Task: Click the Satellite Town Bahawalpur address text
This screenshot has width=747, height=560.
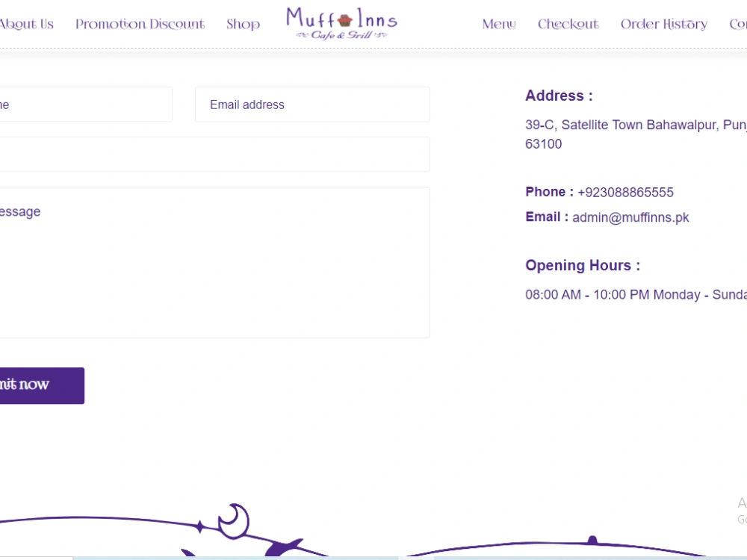Action: (636, 125)
